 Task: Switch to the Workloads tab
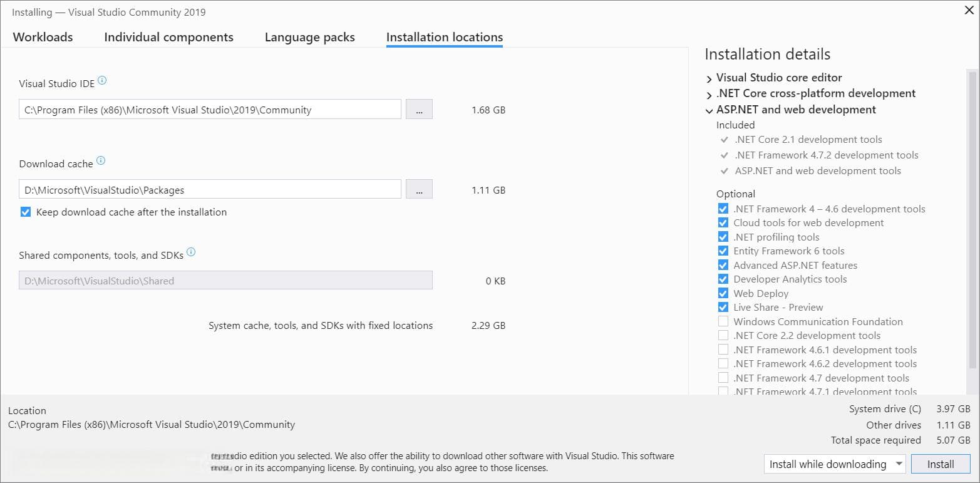click(x=43, y=37)
